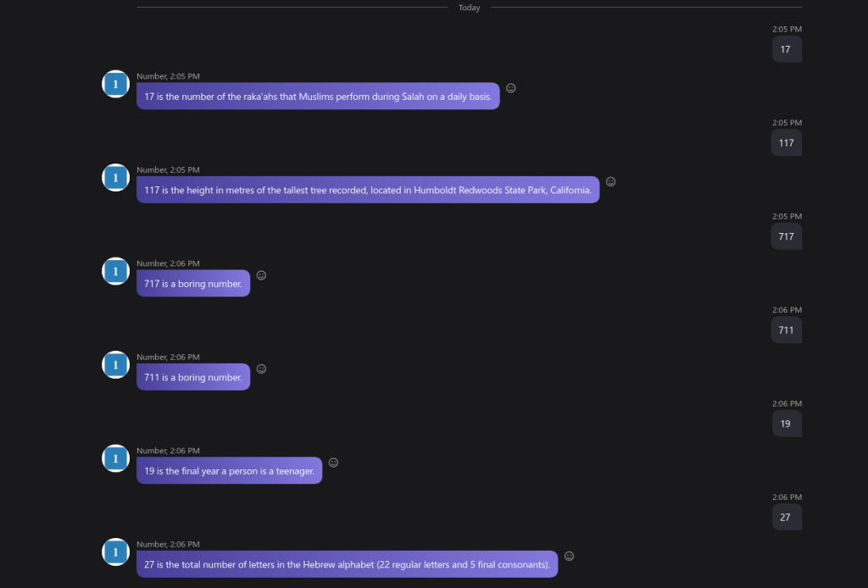Click the '117 is the height in metres' bubble
The image size is (868, 588).
(x=368, y=190)
